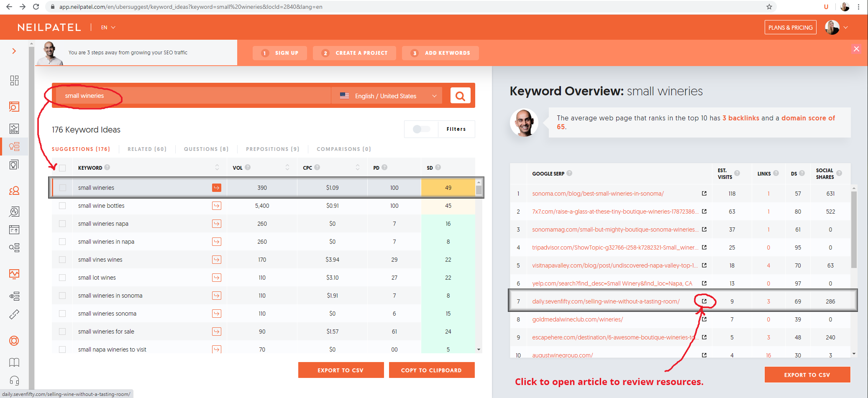This screenshot has height=398, width=868.
Task: Switch to the QUESTIONS (8) tab
Action: coord(206,149)
